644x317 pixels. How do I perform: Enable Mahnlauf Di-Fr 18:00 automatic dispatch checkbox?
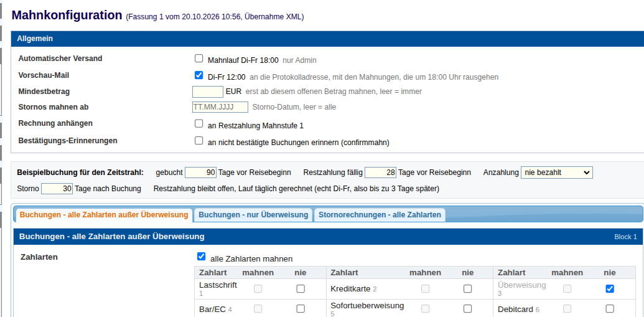click(198, 58)
